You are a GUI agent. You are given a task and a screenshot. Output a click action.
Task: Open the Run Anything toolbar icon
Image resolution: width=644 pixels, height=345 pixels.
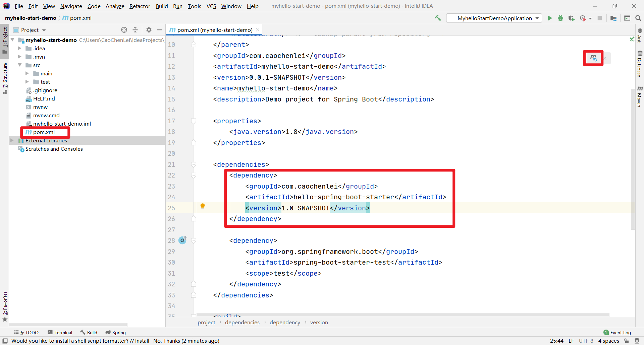627,18
